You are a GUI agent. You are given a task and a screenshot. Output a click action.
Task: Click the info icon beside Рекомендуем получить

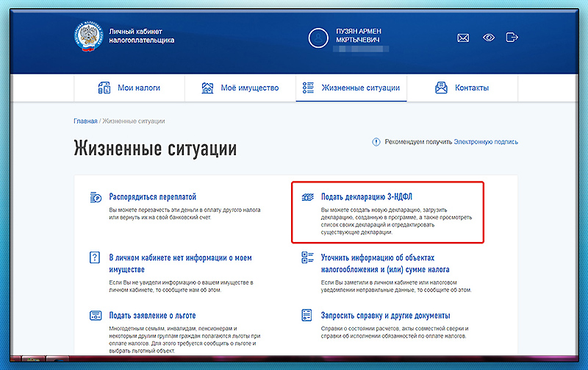(376, 142)
